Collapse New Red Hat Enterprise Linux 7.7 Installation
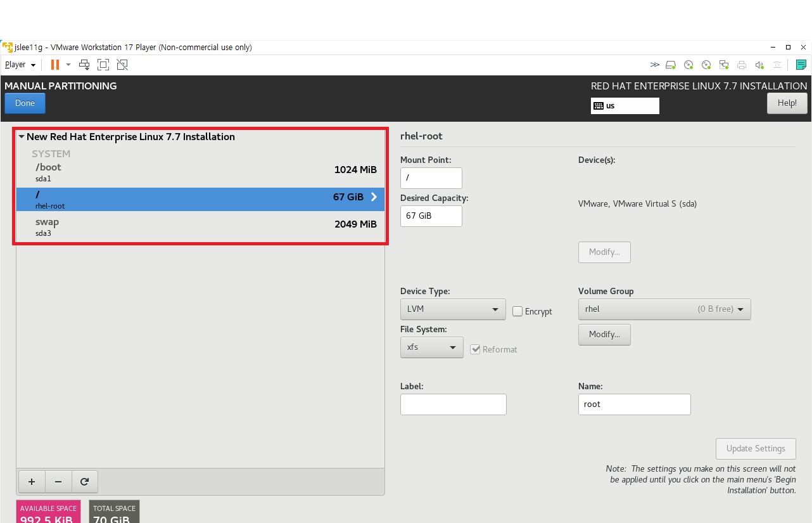812x523 pixels. (22, 136)
